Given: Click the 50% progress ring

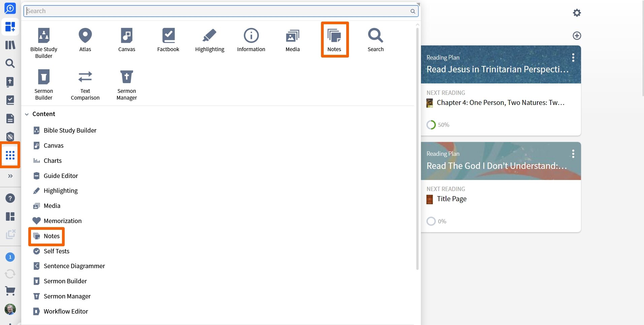Looking at the screenshot, I should [x=431, y=125].
